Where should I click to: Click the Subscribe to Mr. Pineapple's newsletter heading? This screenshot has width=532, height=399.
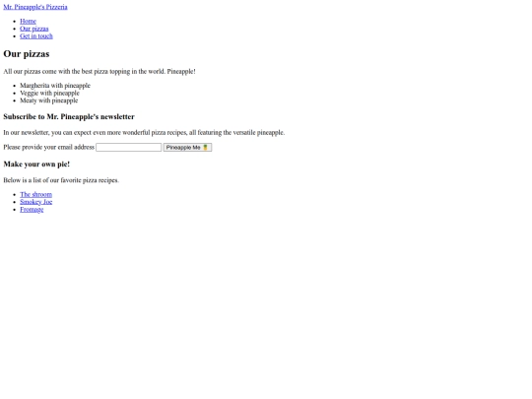tap(69, 116)
